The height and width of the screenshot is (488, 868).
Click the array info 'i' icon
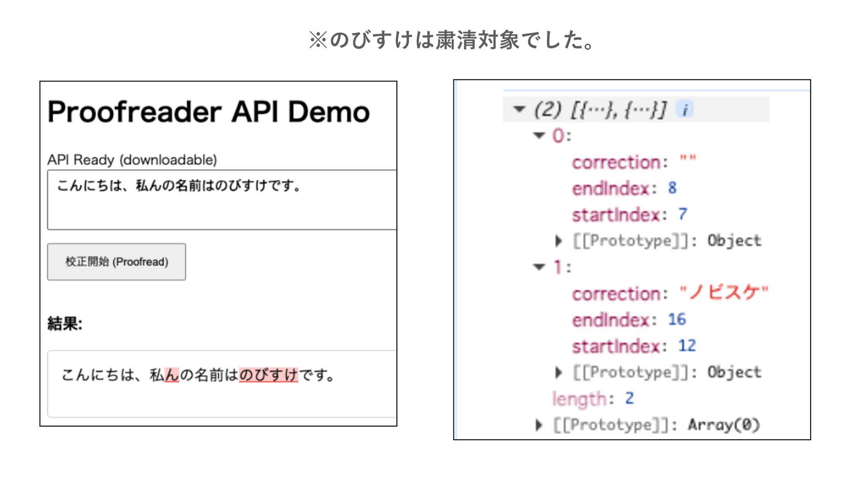coord(684,109)
